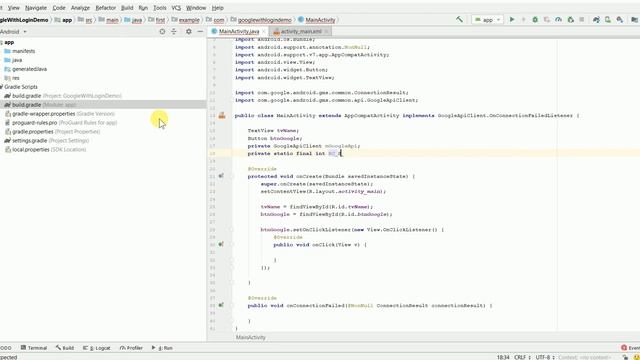Click the locate target icon in Project panel

click(x=162, y=31)
